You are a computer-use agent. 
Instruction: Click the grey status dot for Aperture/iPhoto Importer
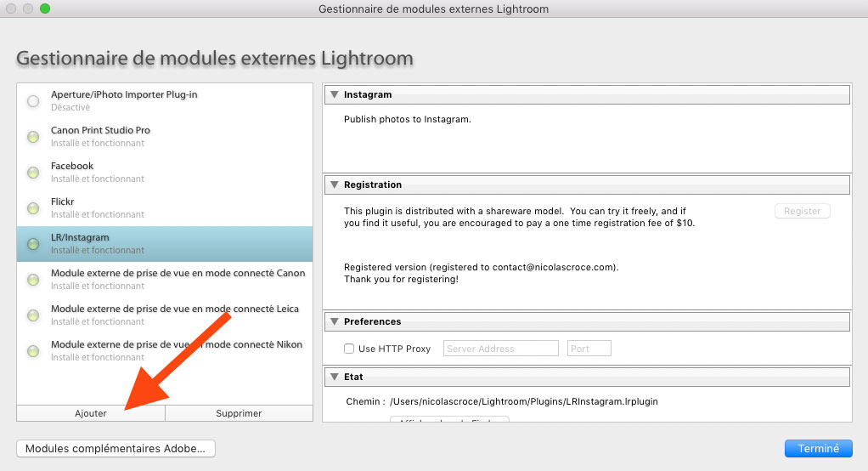click(x=33, y=101)
